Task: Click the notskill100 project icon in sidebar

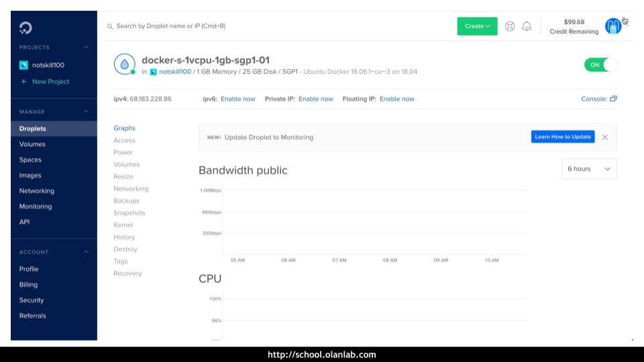Action: (23, 65)
